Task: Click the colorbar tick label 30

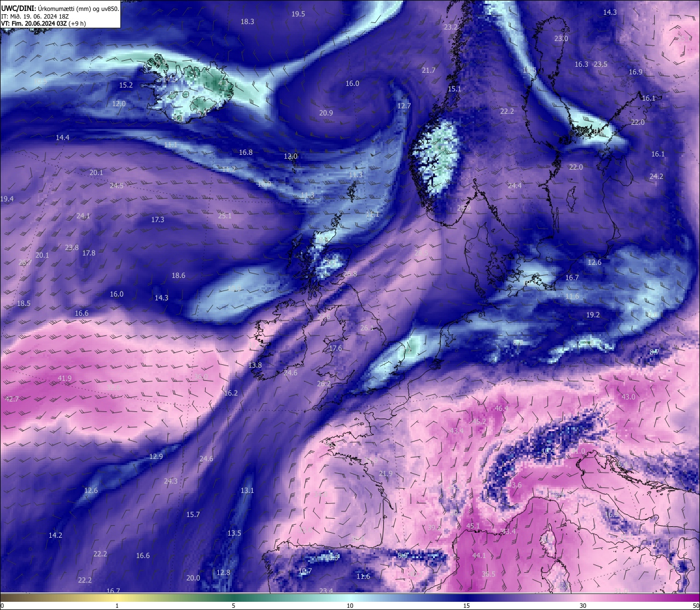Action: [x=583, y=606]
